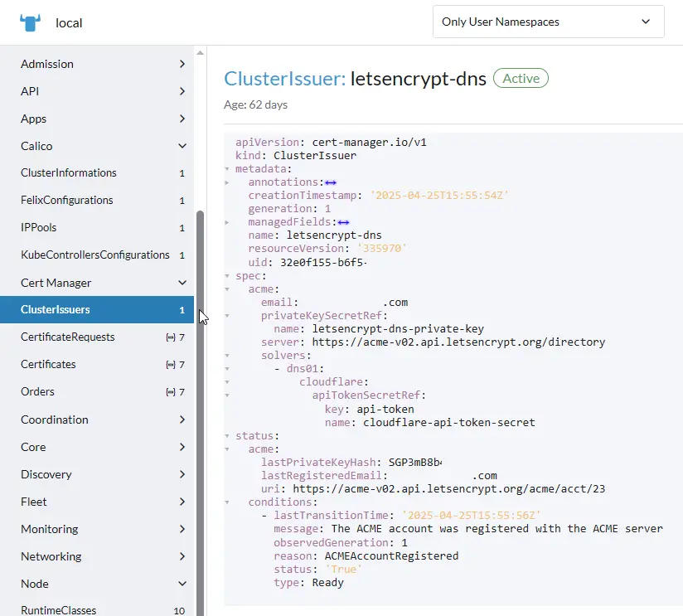Image resolution: width=683 pixels, height=616 pixels.
Task: Collapse the Node group
Action: 182,584
